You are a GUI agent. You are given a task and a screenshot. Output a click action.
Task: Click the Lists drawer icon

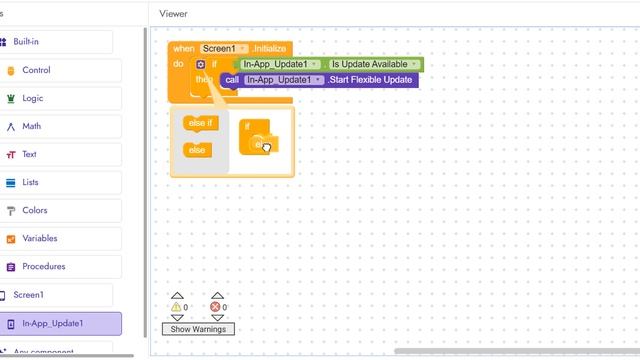[11, 183]
